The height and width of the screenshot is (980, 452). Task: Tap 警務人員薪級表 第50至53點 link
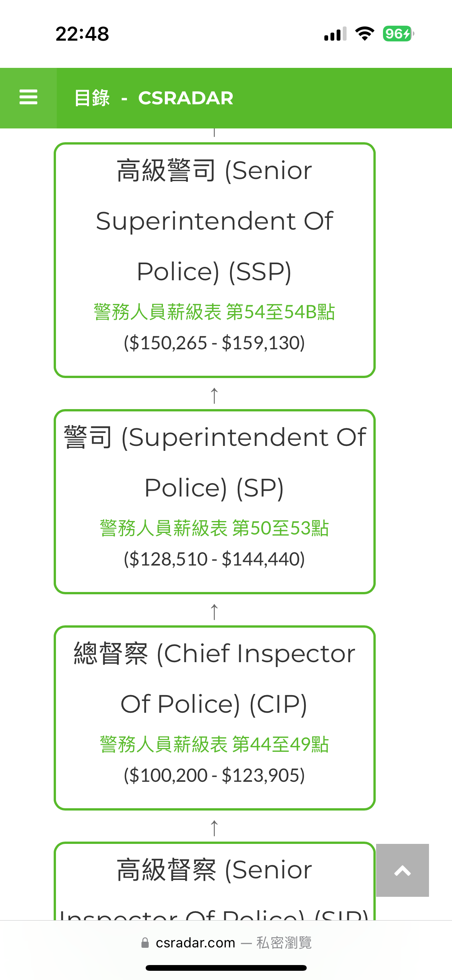coord(214,528)
